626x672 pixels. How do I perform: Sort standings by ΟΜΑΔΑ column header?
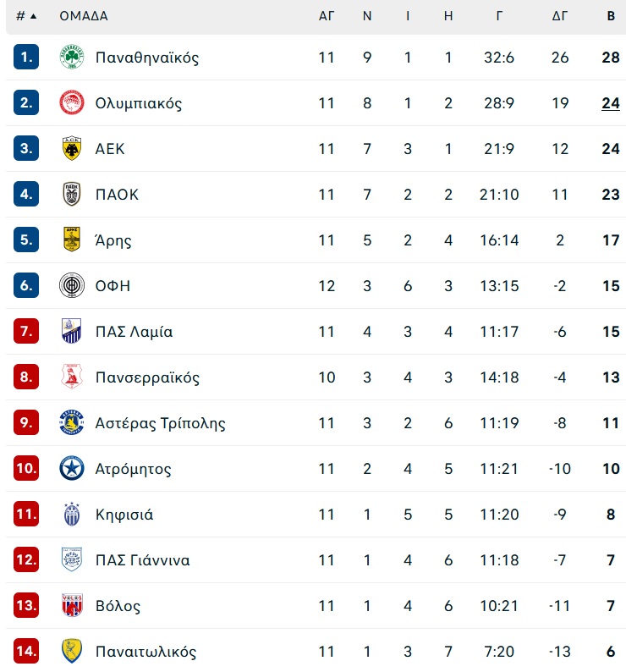click(x=84, y=16)
